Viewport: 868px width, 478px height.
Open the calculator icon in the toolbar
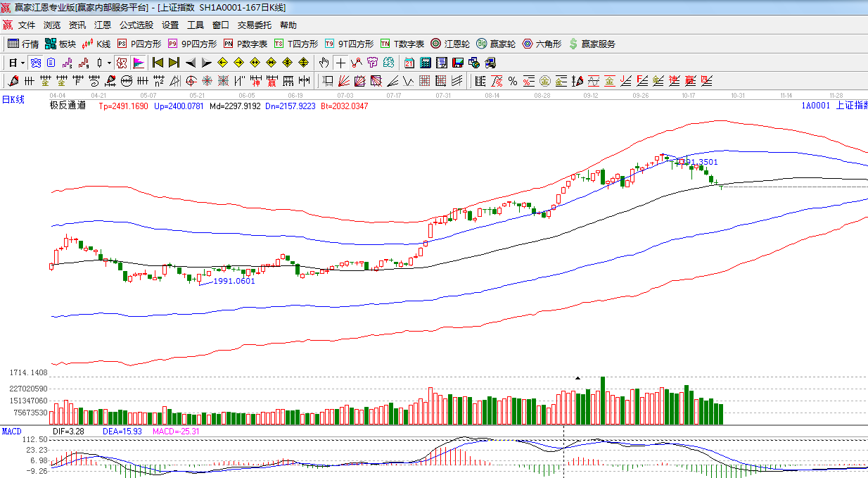(425, 63)
